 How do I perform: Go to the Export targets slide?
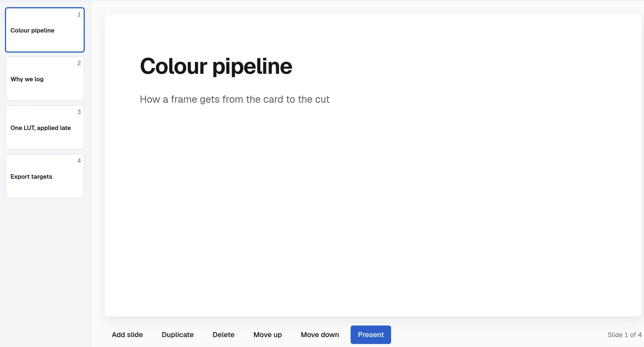pos(45,176)
